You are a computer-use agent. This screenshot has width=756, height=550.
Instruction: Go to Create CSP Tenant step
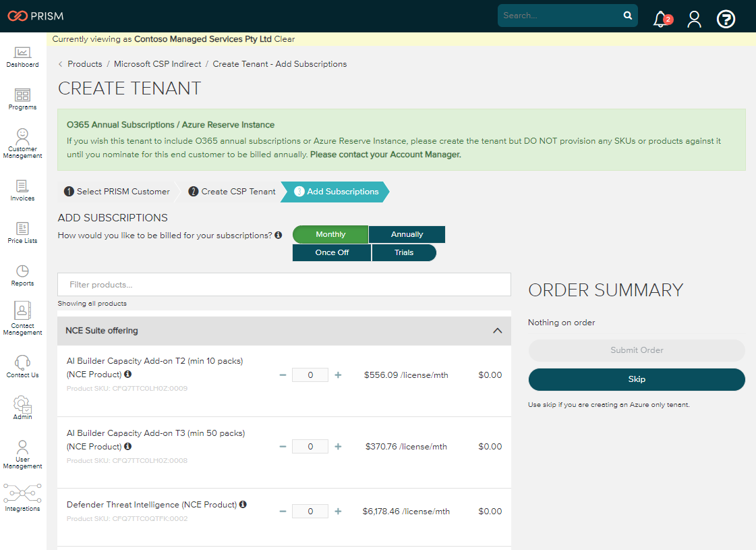(232, 192)
